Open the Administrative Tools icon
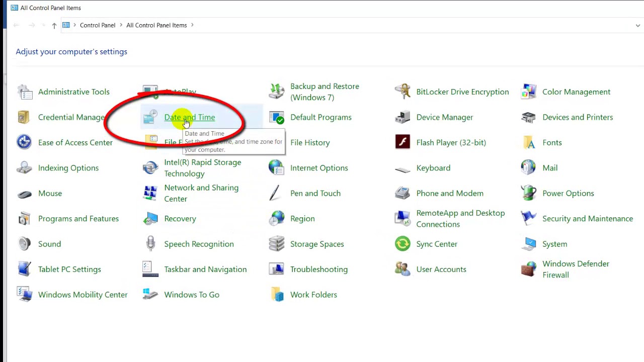 click(x=24, y=92)
